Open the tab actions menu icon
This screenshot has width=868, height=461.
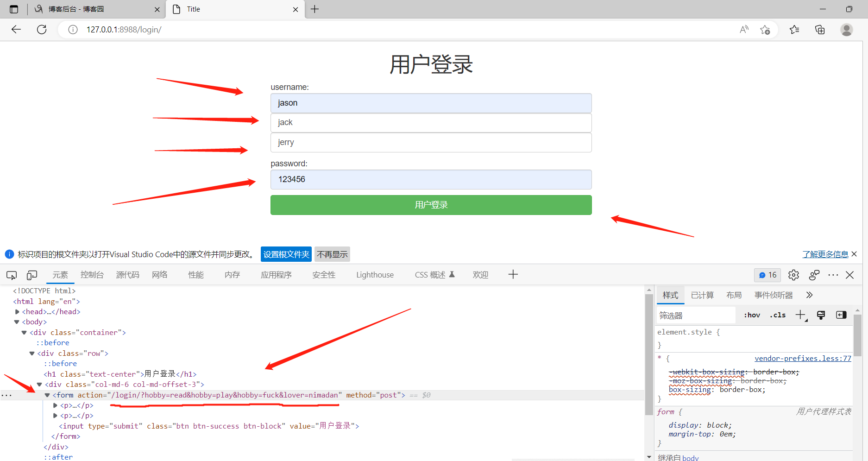click(14, 9)
